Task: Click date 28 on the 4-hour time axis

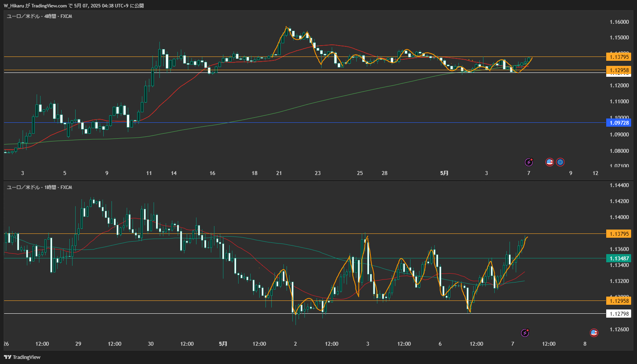Action: (x=384, y=173)
